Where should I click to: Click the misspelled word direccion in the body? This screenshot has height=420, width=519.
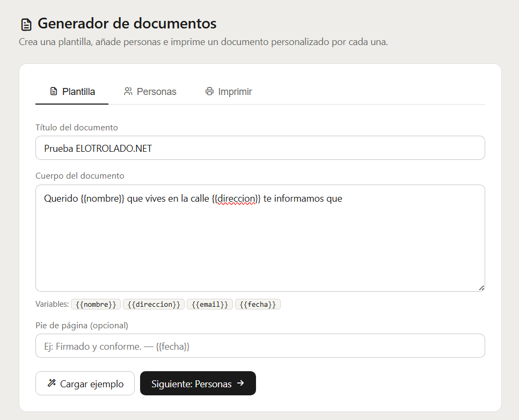click(x=236, y=198)
